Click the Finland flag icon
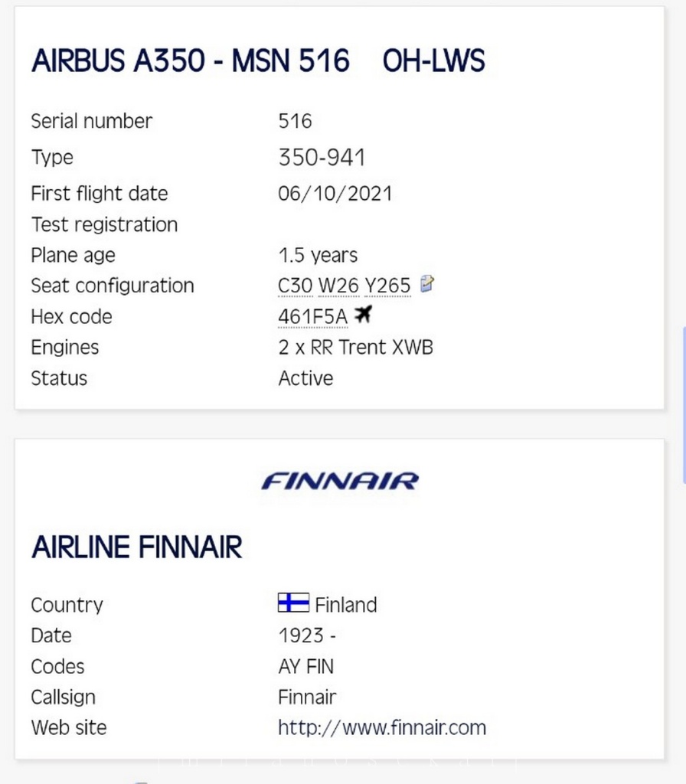Viewport: 686px width, 784px height. pos(293,603)
